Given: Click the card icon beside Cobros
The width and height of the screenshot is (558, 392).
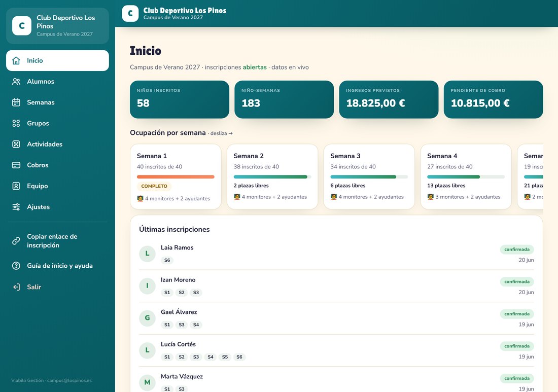Looking at the screenshot, I should click(x=16, y=165).
